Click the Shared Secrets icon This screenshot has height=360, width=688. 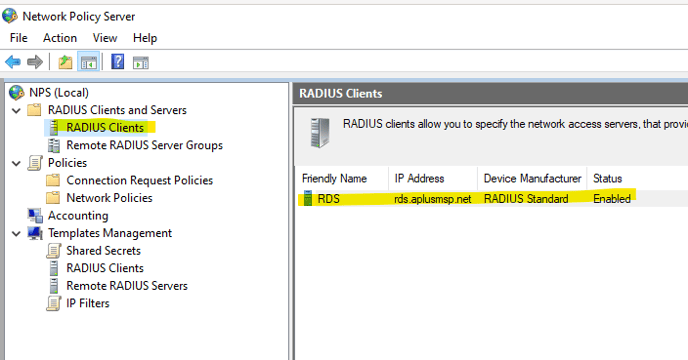point(54,251)
